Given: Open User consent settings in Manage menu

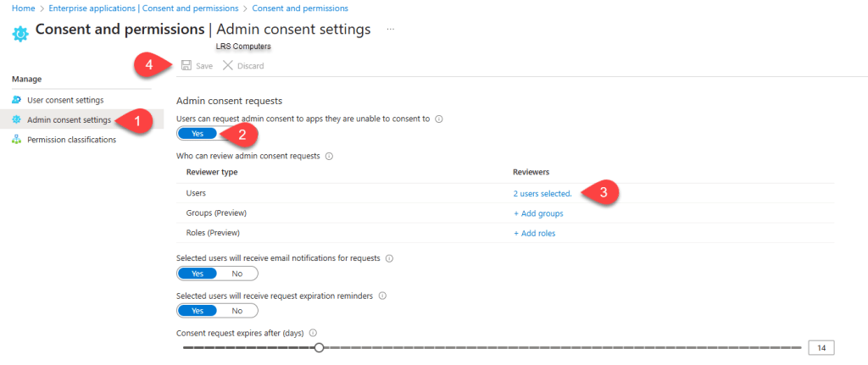Looking at the screenshot, I should (x=65, y=100).
